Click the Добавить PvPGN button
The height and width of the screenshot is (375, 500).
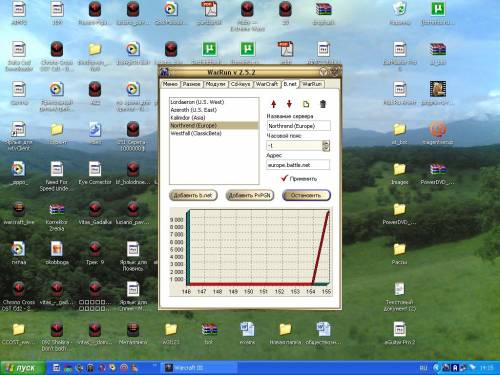click(x=250, y=195)
